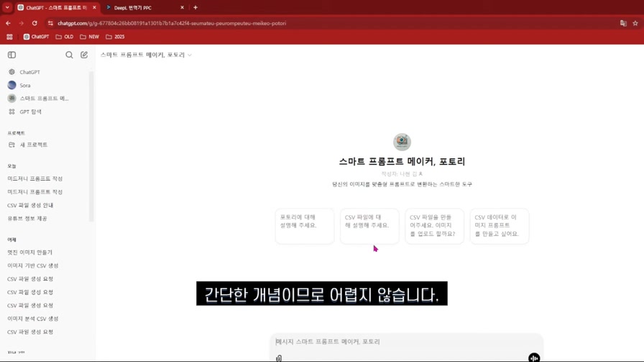Open the NEW bookmarks folder
The width and height of the screenshot is (644, 362).
point(90,37)
